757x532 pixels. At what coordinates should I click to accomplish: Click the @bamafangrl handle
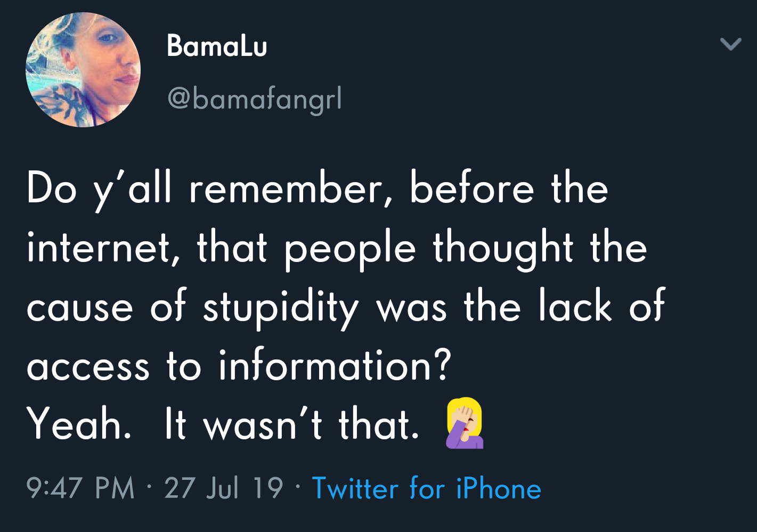click(255, 99)
